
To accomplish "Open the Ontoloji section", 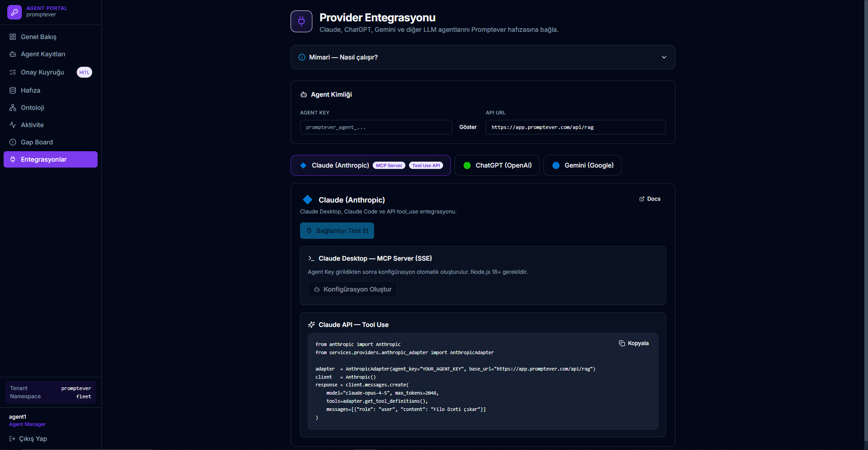I will (32, 108).
